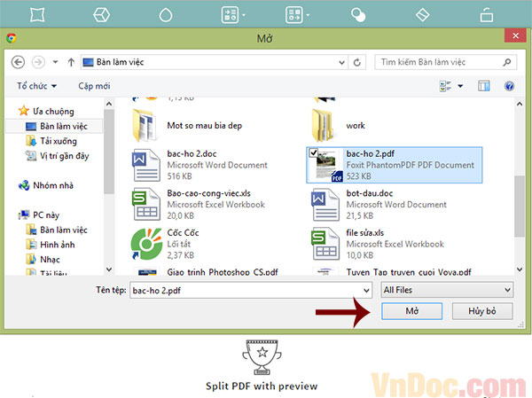Open the Tổ chức menu
This screenshot has height=398, width=532.
coord(36,86)
